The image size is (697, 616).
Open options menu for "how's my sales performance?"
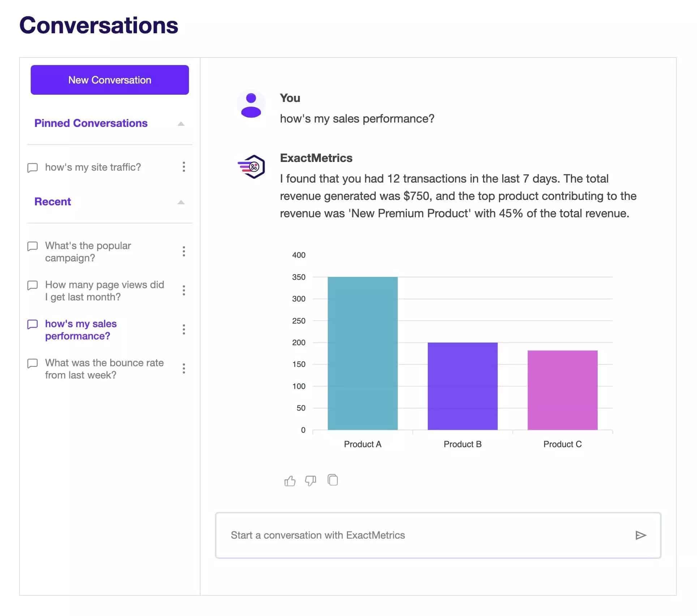[x=184, y=330]
